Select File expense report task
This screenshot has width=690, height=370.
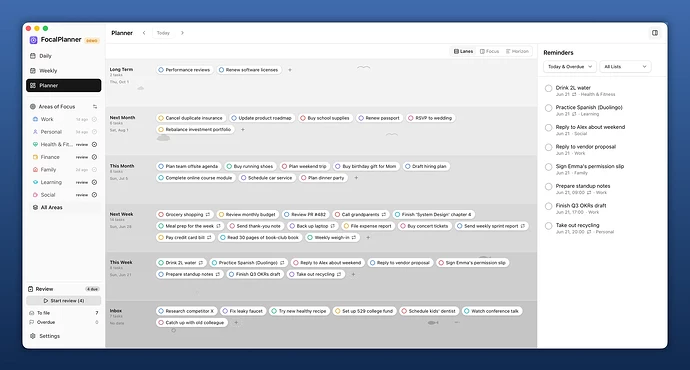pyautogui.click(x=368, y=226)
